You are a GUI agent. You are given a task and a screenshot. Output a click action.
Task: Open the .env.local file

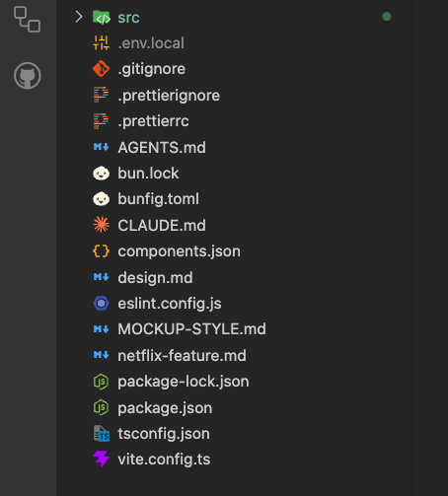coord(151,43)
